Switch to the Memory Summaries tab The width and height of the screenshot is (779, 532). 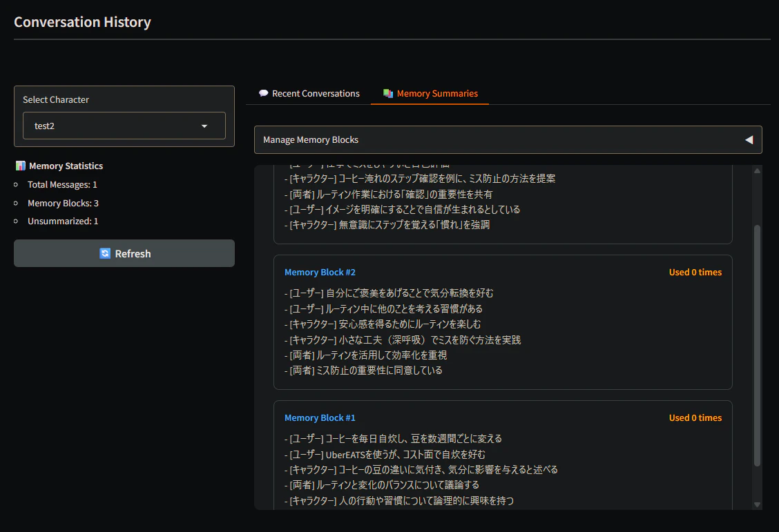(x=430, y=93)
